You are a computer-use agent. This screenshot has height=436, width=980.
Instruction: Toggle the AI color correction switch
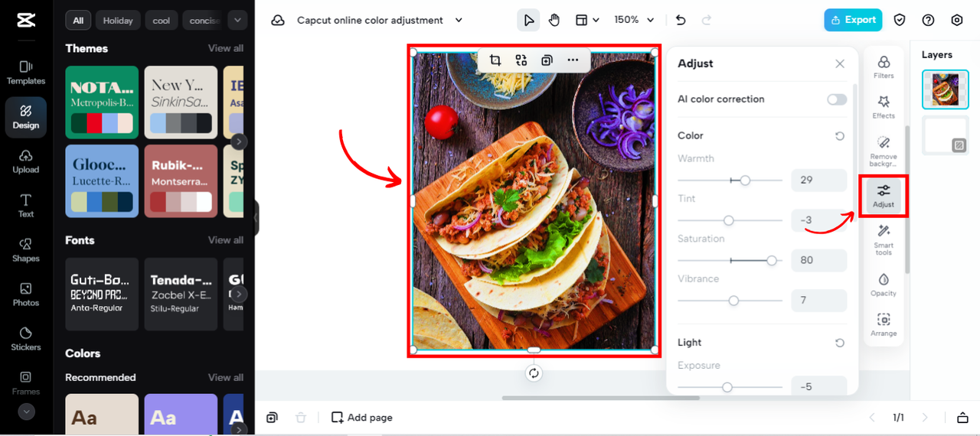tap(837, 99)
